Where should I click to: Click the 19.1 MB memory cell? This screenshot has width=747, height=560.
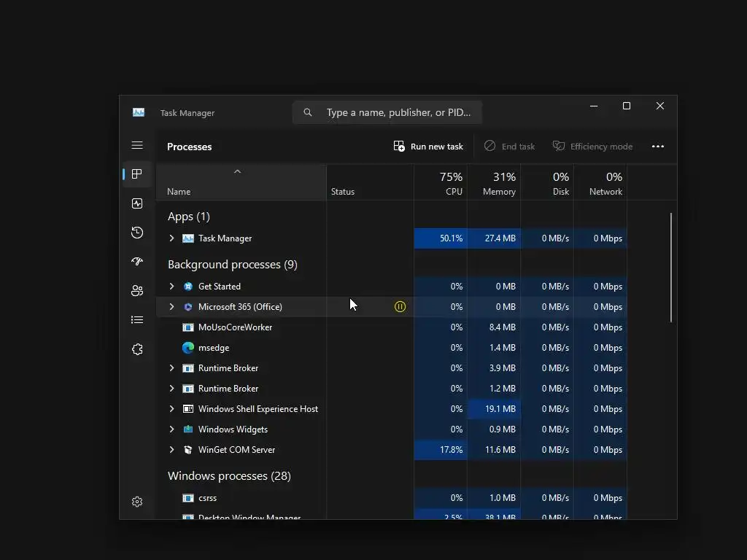click(x=494, y=408)
